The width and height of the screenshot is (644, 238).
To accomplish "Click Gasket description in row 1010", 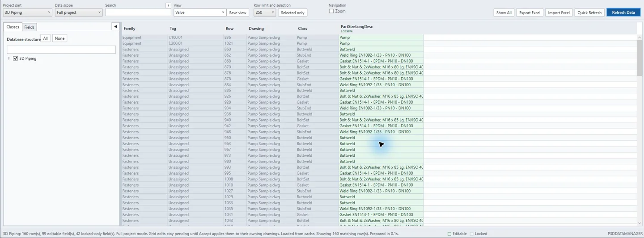I will tap(381, 185).
